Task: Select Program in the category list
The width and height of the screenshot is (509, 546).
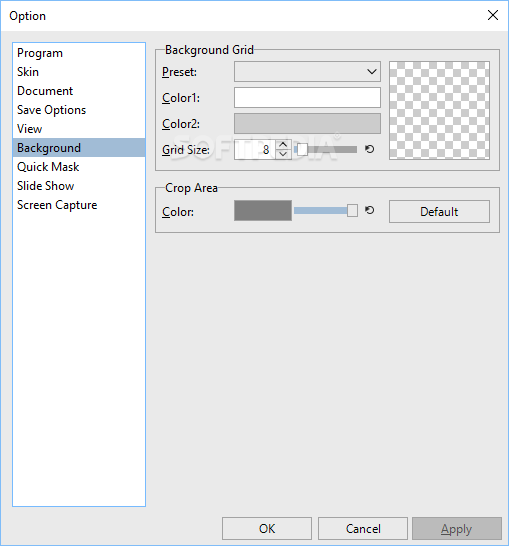Action: pyautogui.click(x=79, y=53)
